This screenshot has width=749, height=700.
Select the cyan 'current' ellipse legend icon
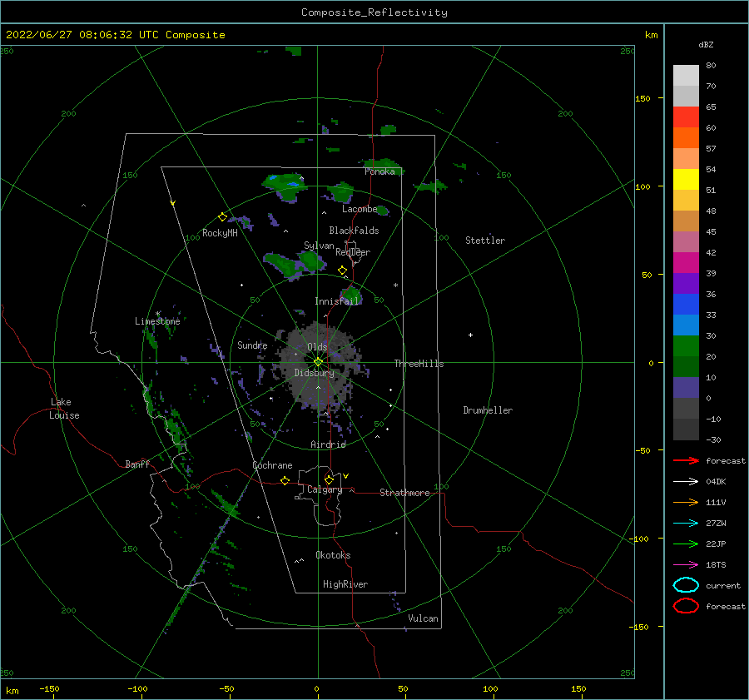[686, 585]
